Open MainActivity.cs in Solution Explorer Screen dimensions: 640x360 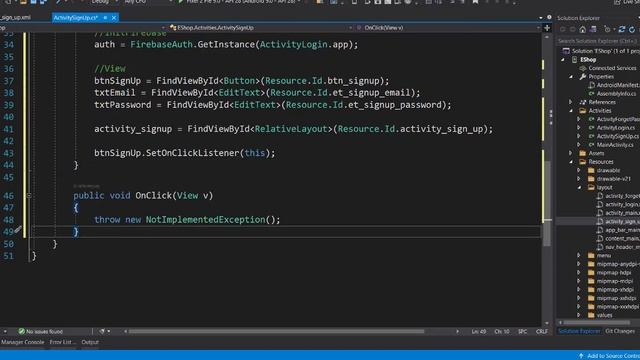(615, 145)
